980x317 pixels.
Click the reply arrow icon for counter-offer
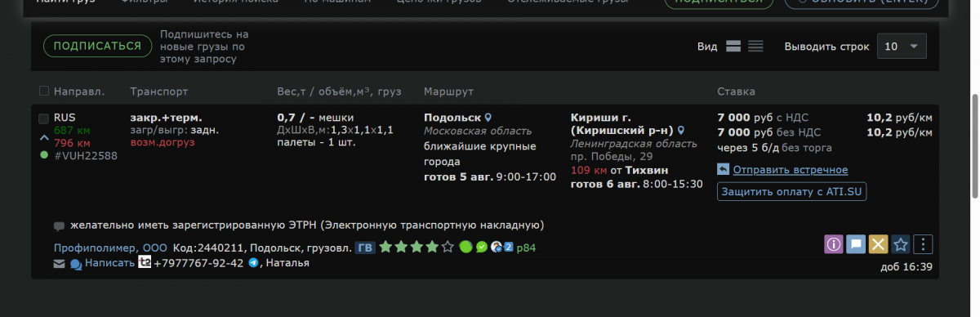[723, 169]
